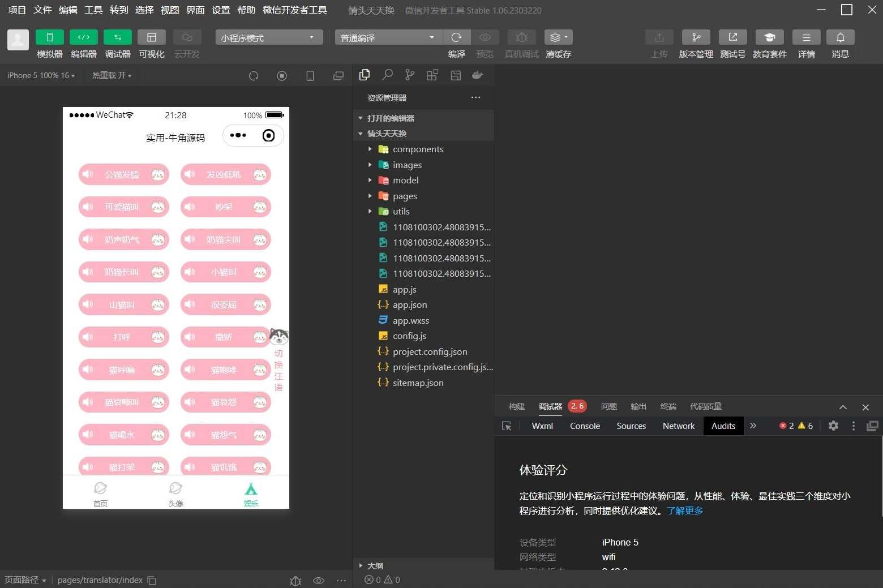
Task: Switch to the Network tab in the debugger
Action: point(678,426)
